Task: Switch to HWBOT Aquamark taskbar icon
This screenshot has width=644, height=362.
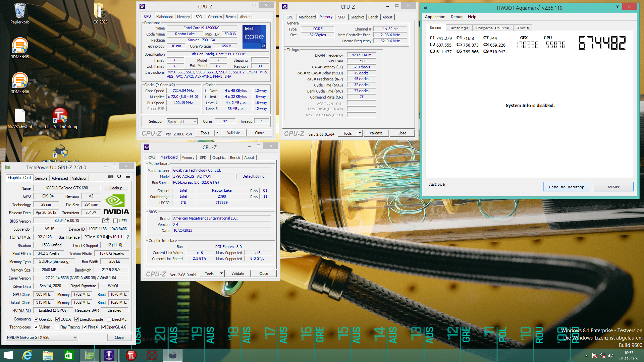Action: [x=173, y=355]
